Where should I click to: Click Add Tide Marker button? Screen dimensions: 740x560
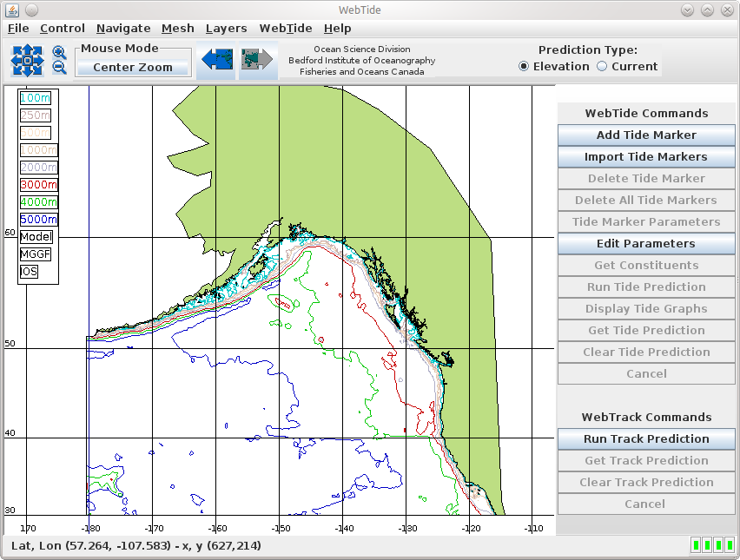click(646, 135)
